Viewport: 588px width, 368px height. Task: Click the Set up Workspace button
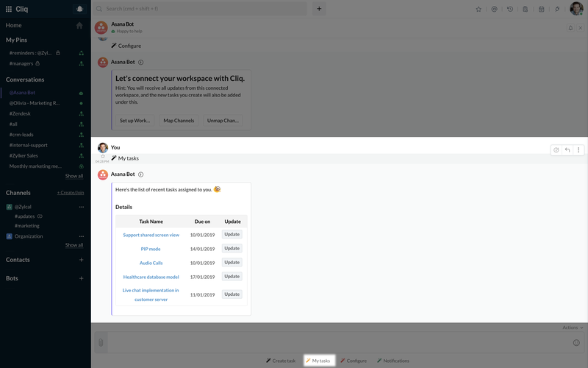[x=135, y=121]
